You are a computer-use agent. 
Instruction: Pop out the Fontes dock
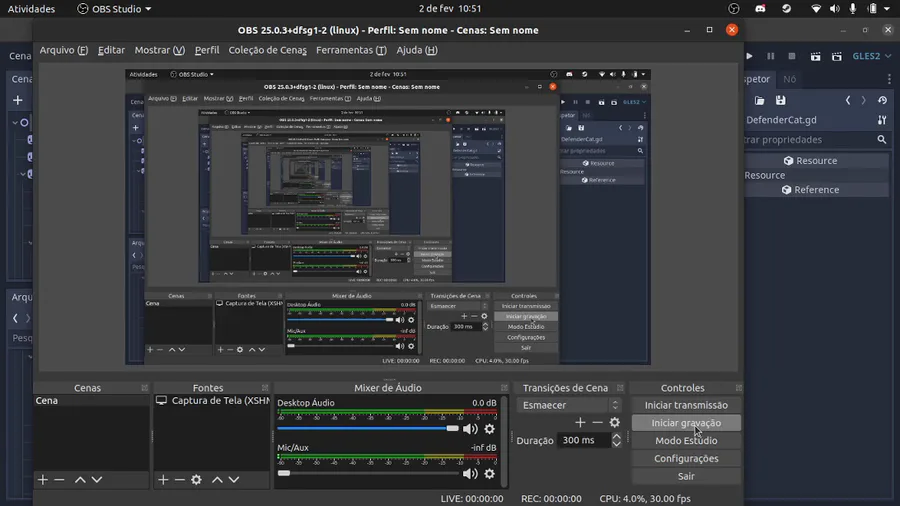[265, 388]
